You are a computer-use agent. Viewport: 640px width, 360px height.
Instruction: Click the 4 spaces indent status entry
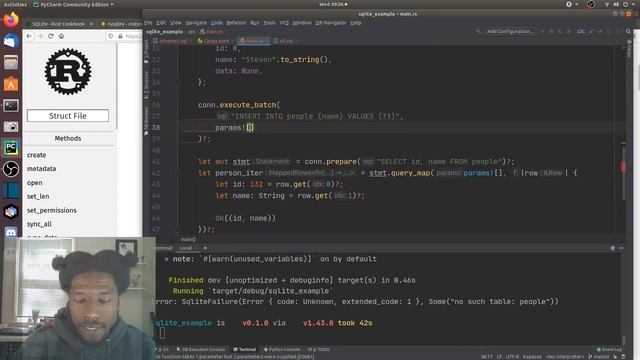(x=531, y=357)
